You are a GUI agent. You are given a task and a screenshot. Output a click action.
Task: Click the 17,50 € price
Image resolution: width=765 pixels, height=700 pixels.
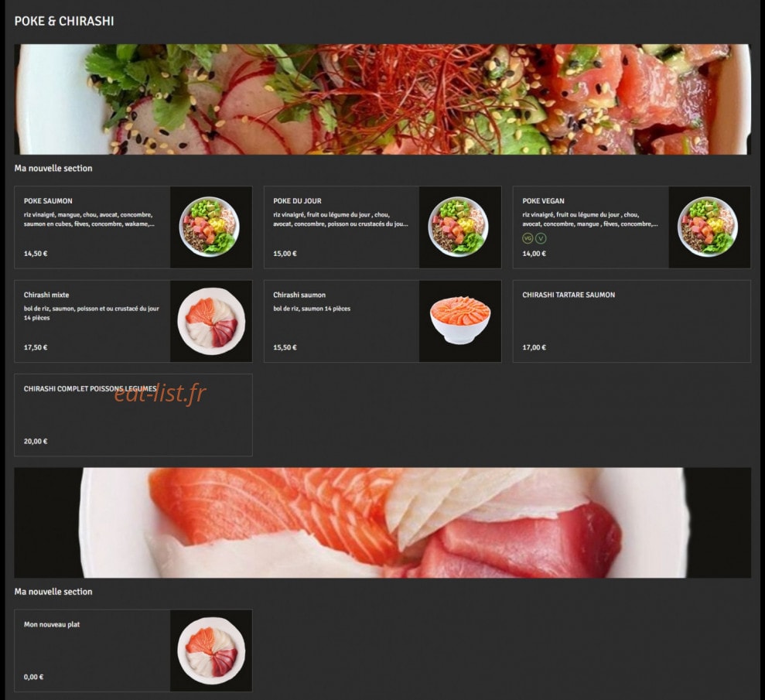36,347
